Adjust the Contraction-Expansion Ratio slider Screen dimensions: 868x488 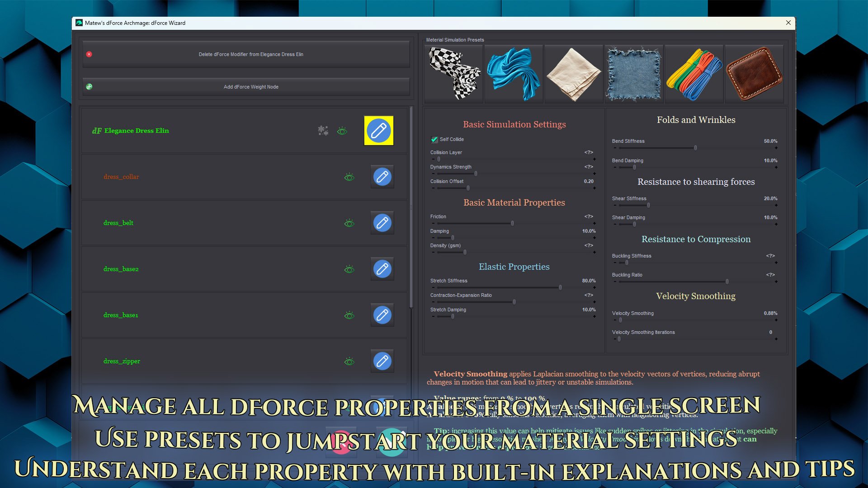tap(514, 302)
